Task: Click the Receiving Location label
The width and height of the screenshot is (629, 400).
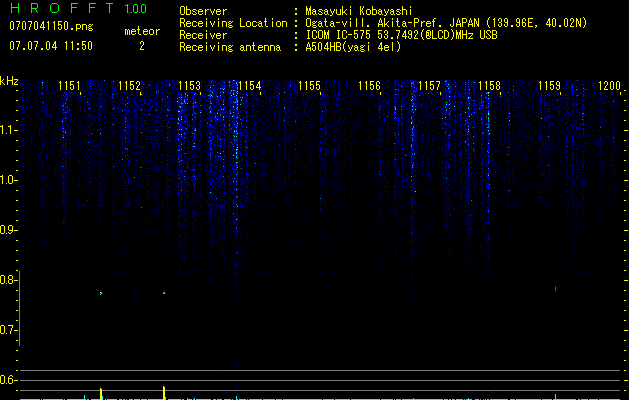Action: click(233, 23)
